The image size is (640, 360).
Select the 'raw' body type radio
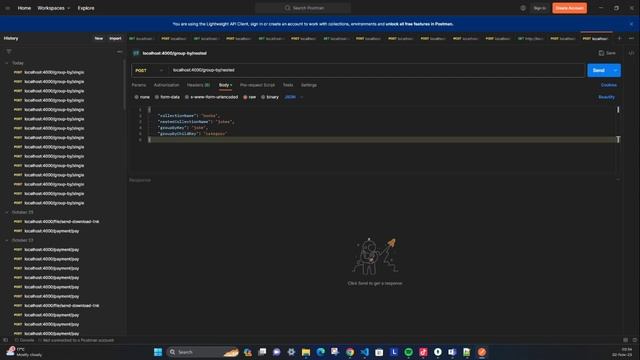click(245, 97)
